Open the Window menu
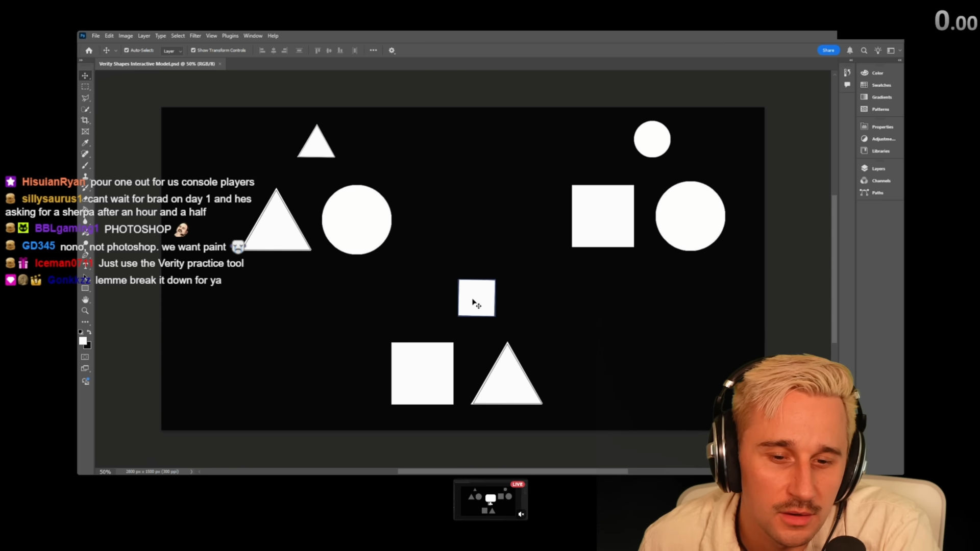 tap(253, 36)
